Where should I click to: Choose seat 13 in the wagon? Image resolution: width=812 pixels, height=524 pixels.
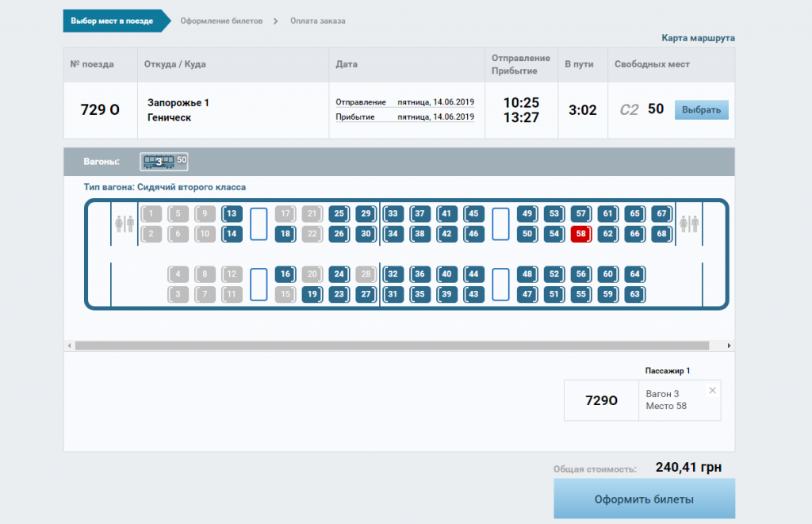pos(232,213)
